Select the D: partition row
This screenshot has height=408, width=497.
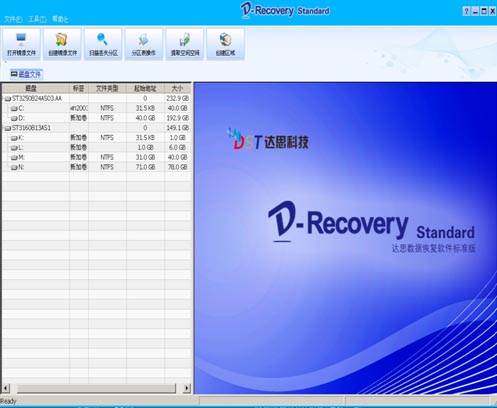97,118
